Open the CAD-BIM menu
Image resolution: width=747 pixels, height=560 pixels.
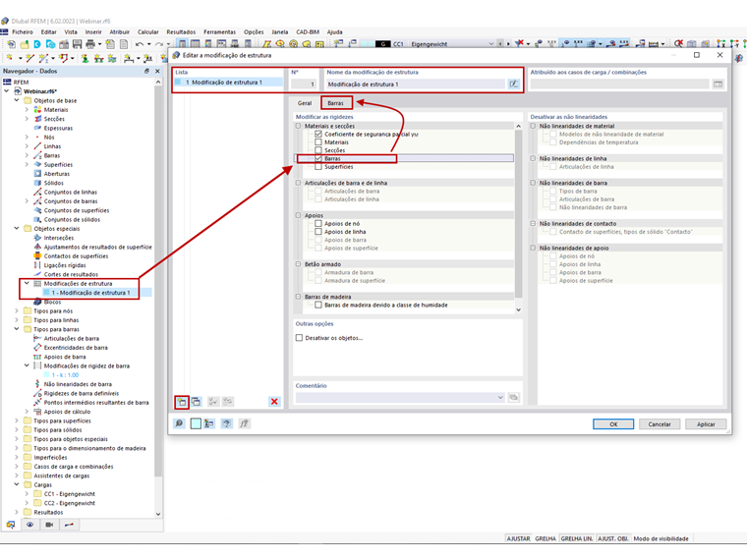click(308, 31)
